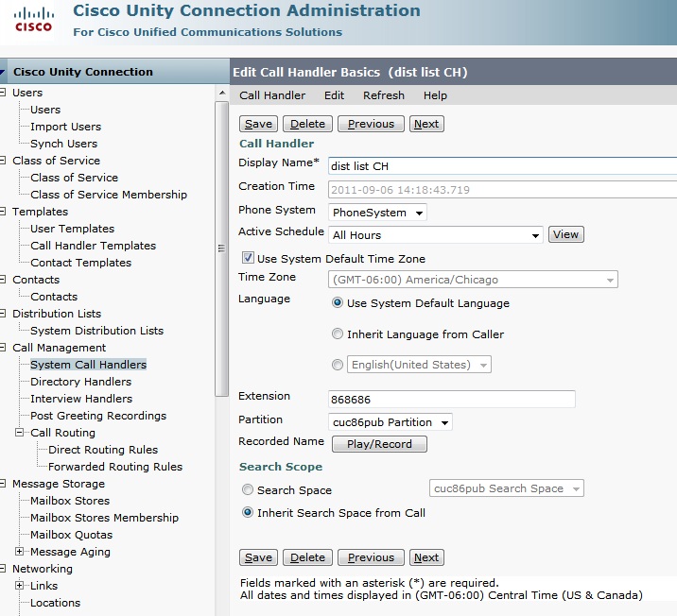Collapse the Call Routing tree node

point(19,432)
